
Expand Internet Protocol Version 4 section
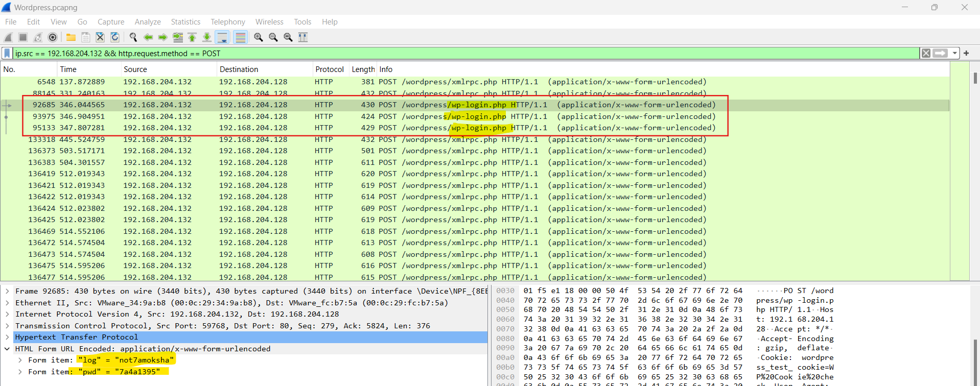click(7, 314)
